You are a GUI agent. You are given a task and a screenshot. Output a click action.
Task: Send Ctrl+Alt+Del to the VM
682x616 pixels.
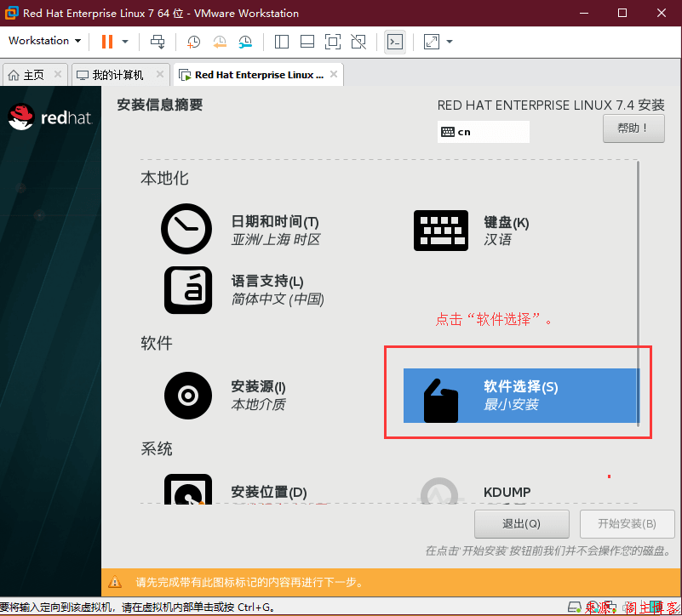point(158,42)
